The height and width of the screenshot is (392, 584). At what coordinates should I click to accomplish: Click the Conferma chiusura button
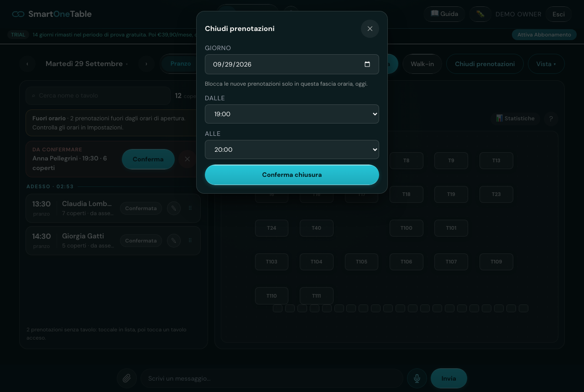pyautogui.click(x=292, y=175)
